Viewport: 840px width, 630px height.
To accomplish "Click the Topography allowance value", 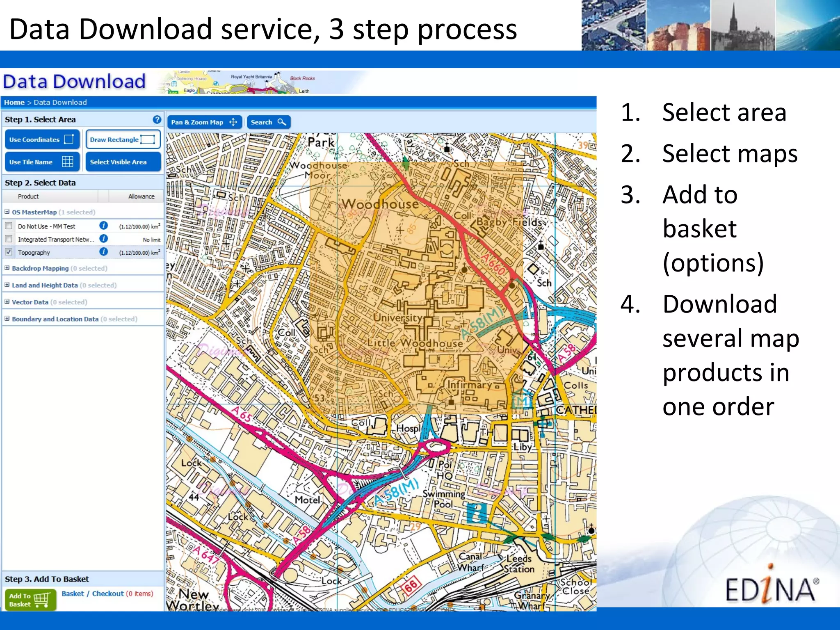I will tap(139, 252).
